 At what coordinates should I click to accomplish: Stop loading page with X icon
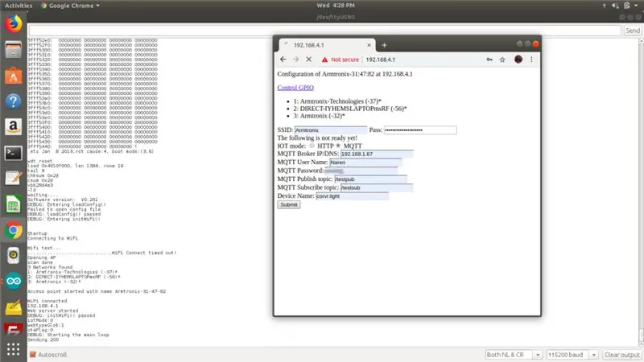point(309,60)
